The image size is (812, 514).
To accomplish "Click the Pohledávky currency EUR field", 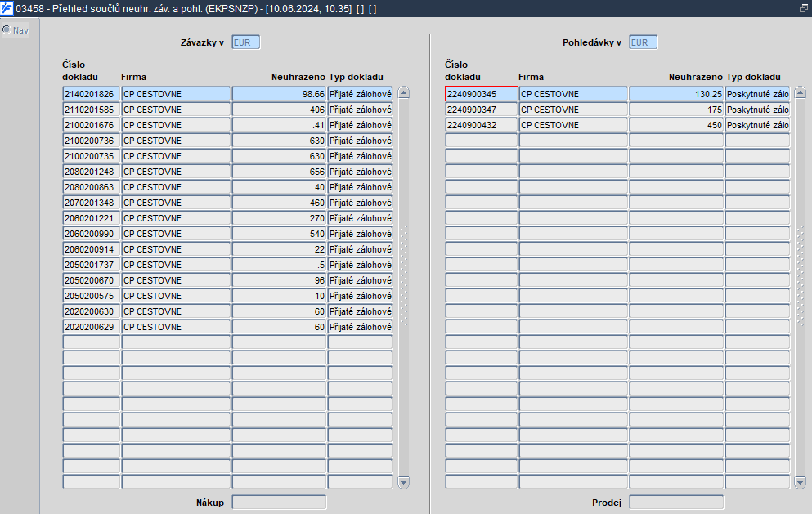I will tap(644, 42).
